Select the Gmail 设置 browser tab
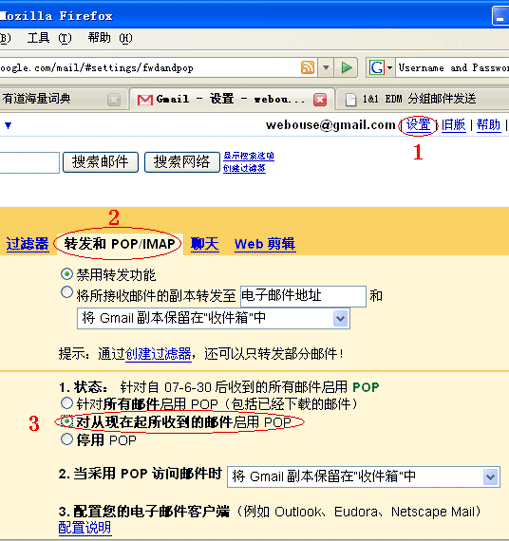 (231, 99)
